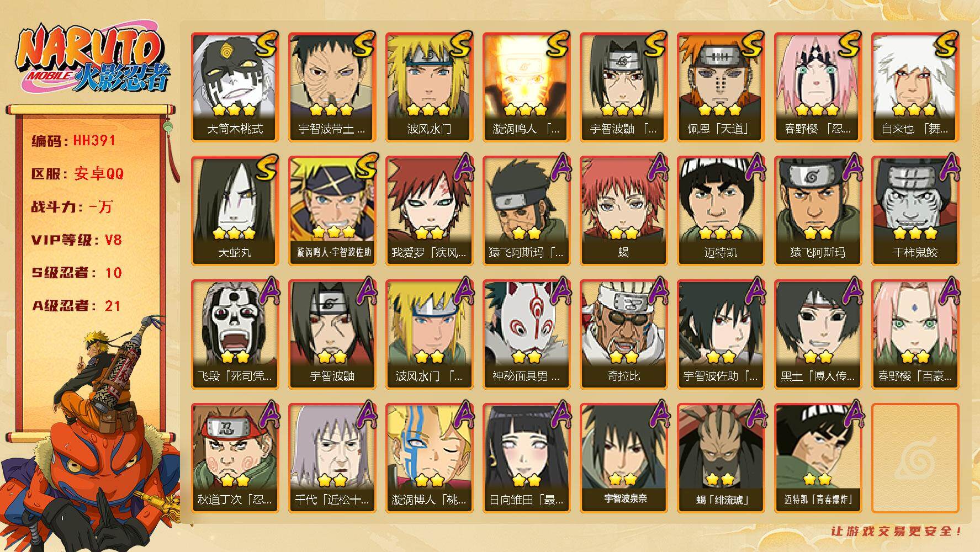
Task: Click the VIP等级 V8 label
Action: point(76,240)
